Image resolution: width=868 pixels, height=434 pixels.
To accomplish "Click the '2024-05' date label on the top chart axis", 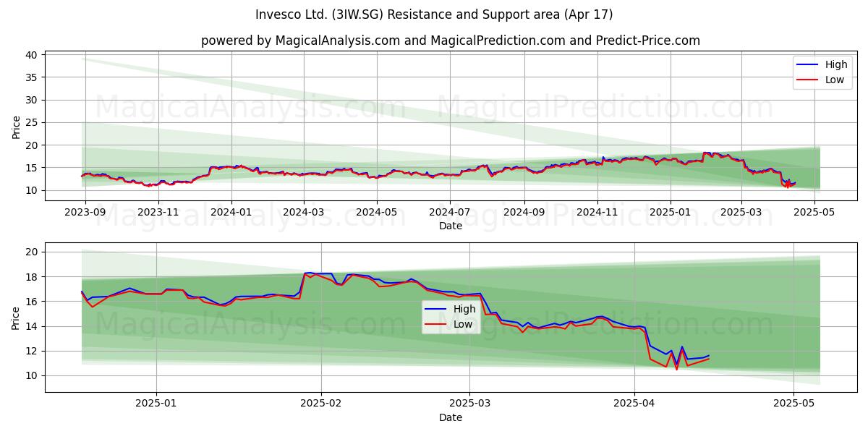I will (x=376, y=213).
